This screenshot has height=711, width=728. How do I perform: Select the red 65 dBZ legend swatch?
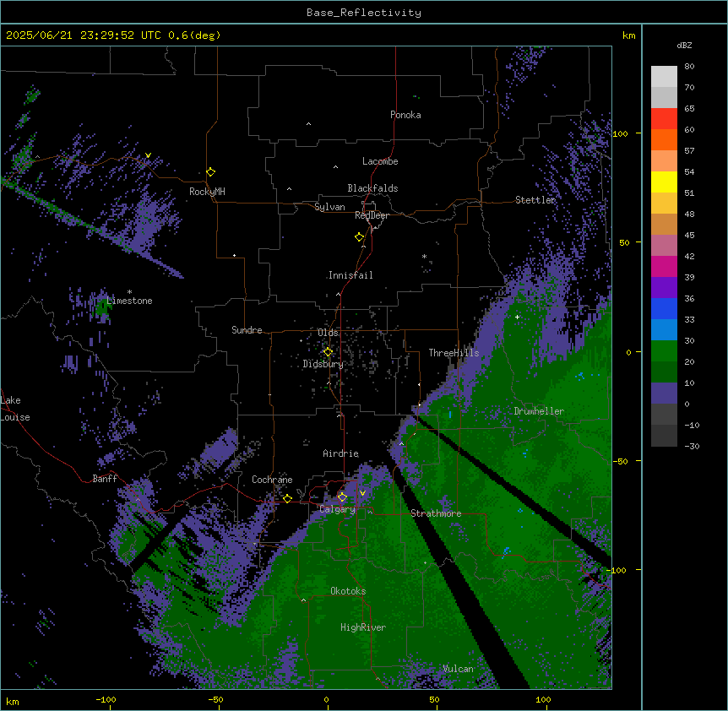click(x=664, y=119)
